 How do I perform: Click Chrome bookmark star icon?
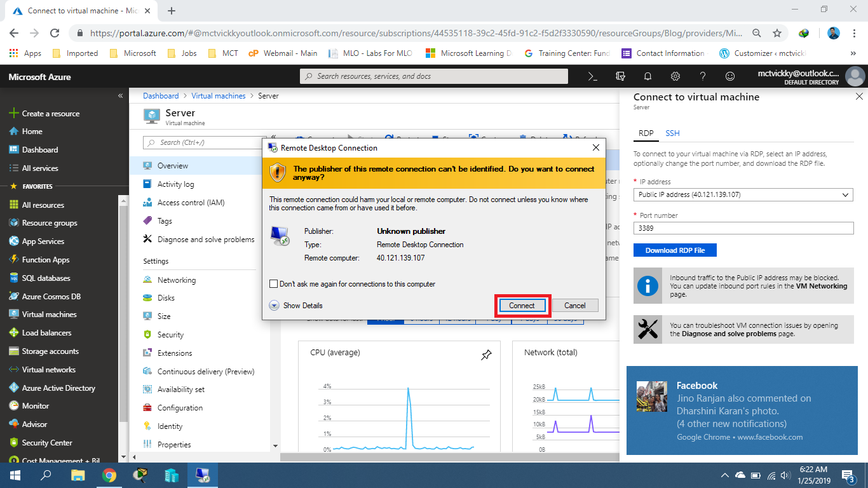[x=776, y=33]
